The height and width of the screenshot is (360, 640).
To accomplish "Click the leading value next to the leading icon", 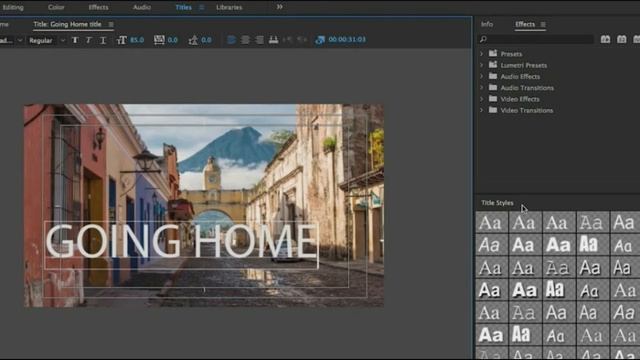I will (x=207, y=40).
